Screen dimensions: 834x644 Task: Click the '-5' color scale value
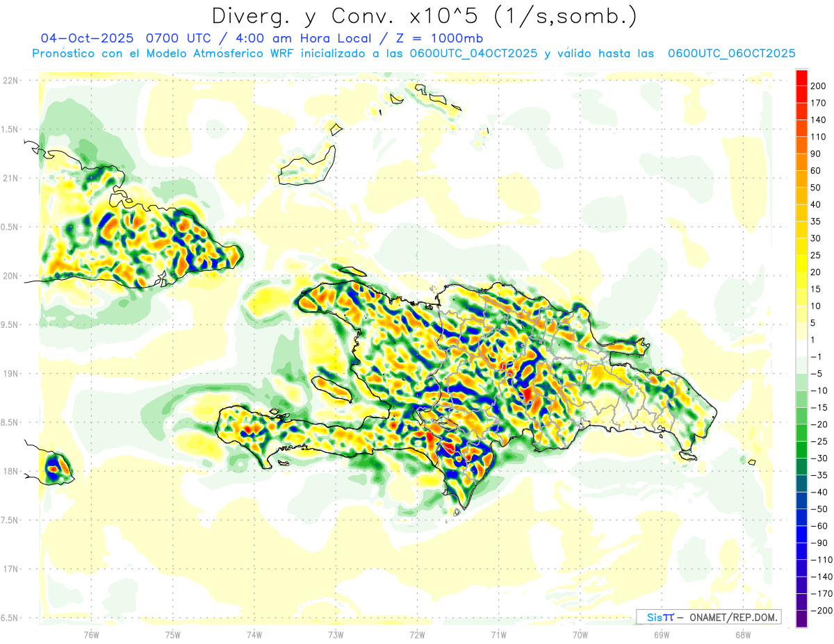coord(815,374)
